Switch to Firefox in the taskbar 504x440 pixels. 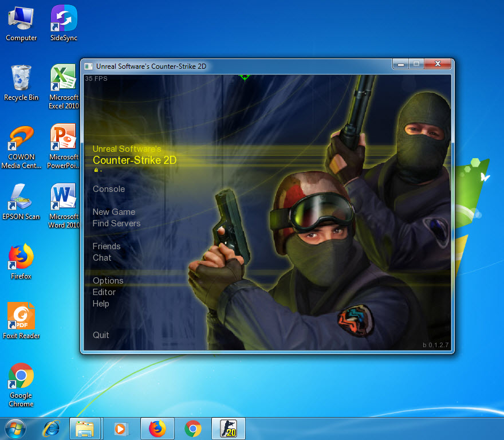pos(157,429)
